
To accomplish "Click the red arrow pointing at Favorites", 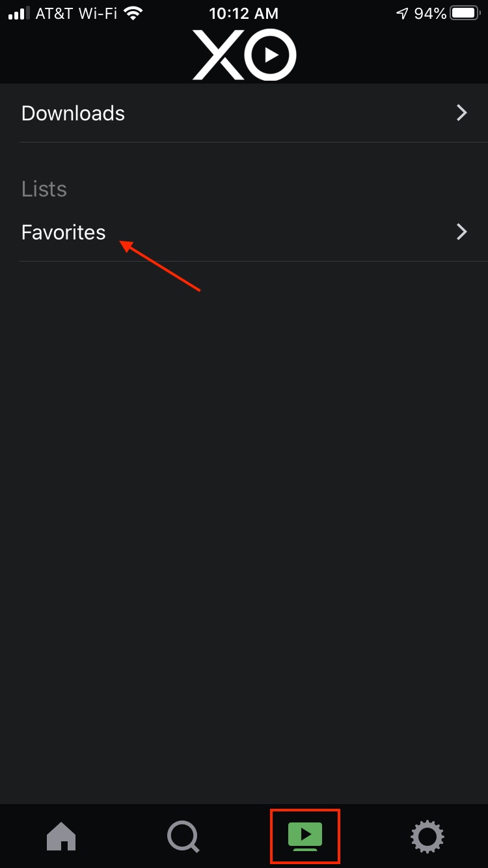I will 160,265.
